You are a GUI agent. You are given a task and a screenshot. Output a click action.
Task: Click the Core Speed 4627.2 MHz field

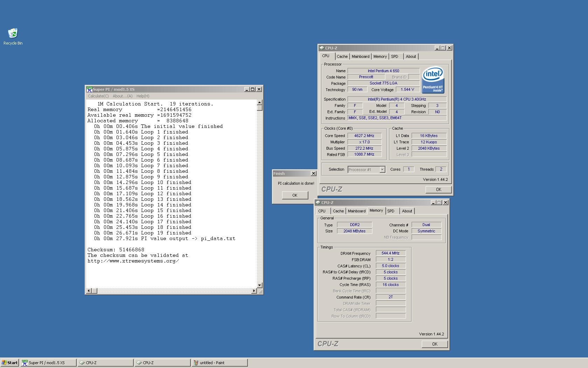(364, 136)
